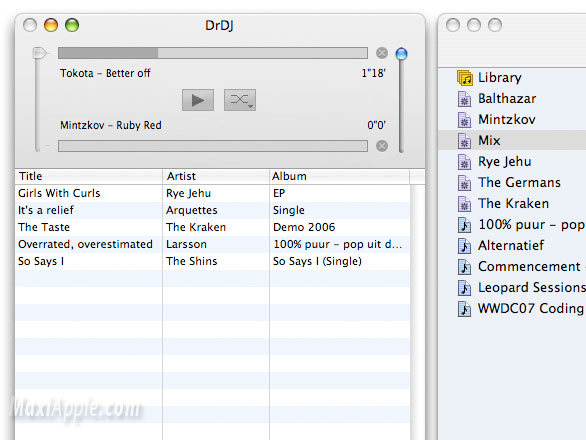This screenshot has height=440, width=586.
Task: Click the crossfader slider handle on left
Action: click(x=39, y=53)
